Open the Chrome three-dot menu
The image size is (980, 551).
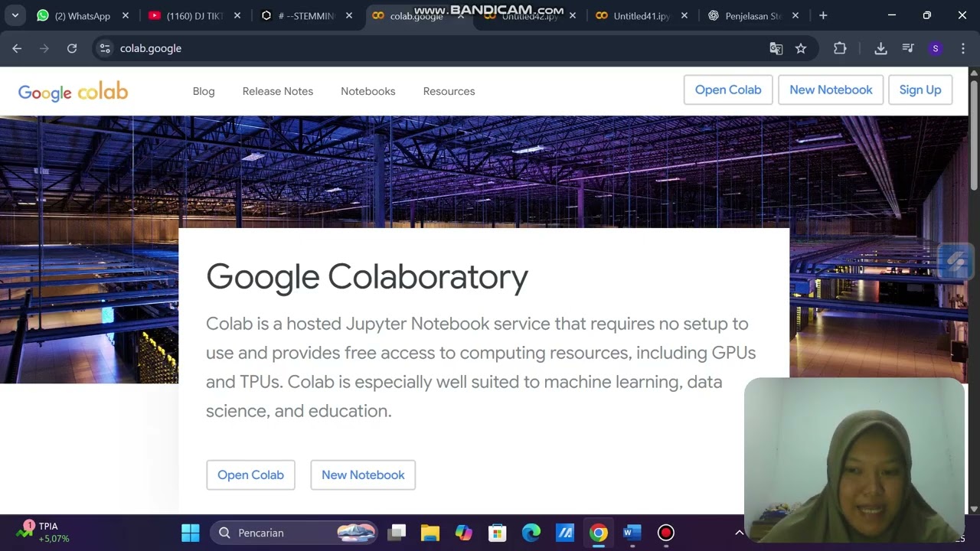(963, 48)
